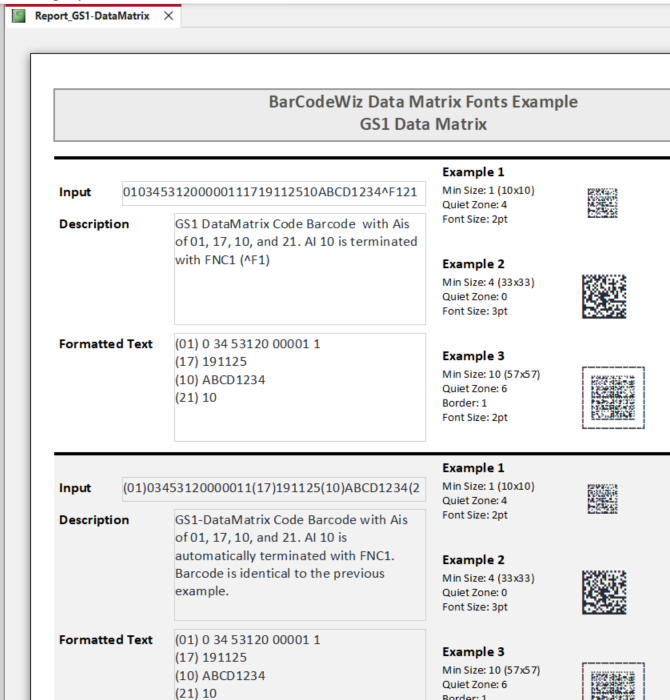This screenshot has height=700, width=670.
Task: Click 'Border: 1' in first record
Action: 464,403
